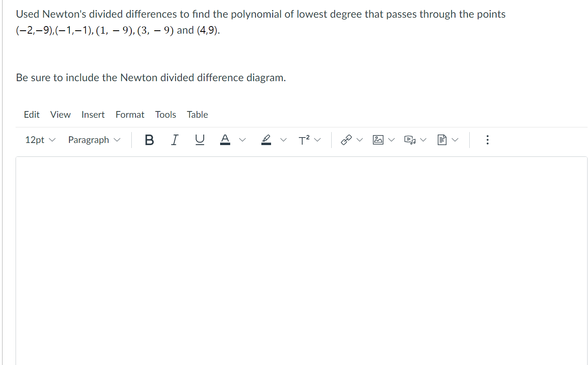
Task: Insert an image
Action: coord(378,139)
